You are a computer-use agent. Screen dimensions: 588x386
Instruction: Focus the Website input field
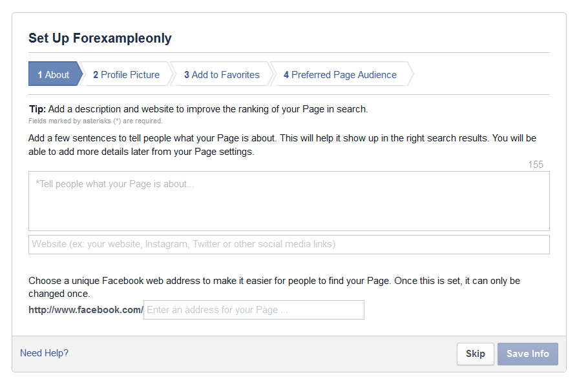point(289,245)
